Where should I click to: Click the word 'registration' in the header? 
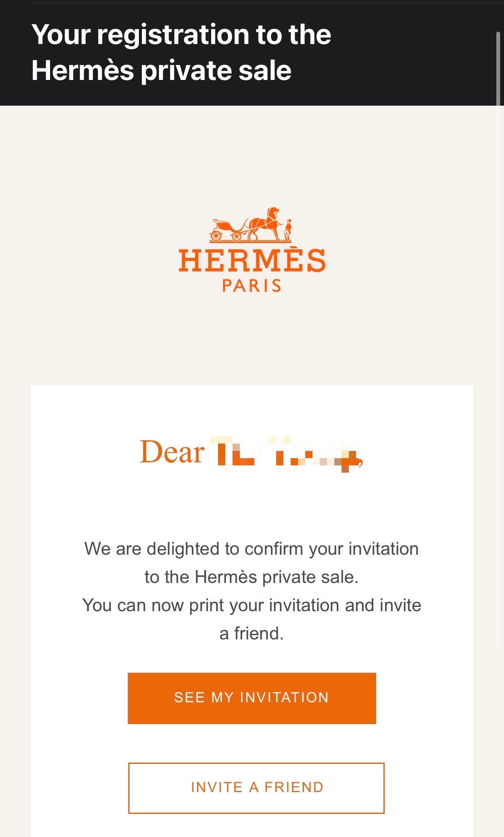pos(173,34)
